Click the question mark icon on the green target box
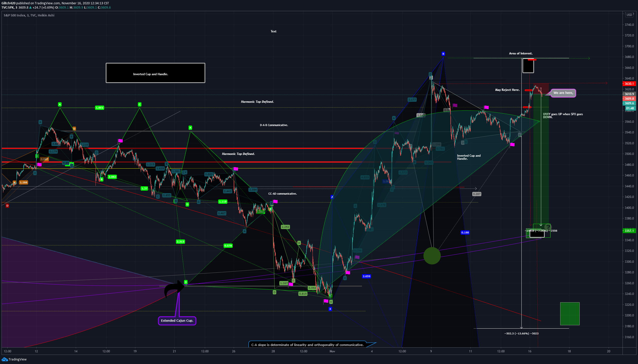This screenshot has height=364, width=638. pyautogui.click(x=548, y=227)
